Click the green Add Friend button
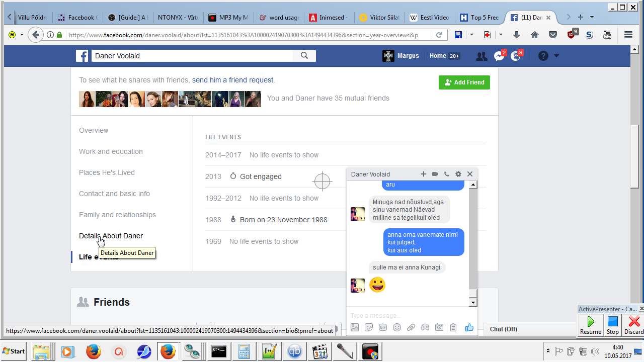This screenshot has height=362, width=644. coord(464,82)
